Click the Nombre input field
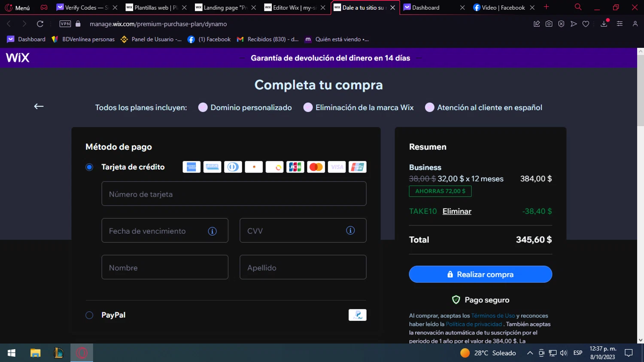 tap(165, 267)
